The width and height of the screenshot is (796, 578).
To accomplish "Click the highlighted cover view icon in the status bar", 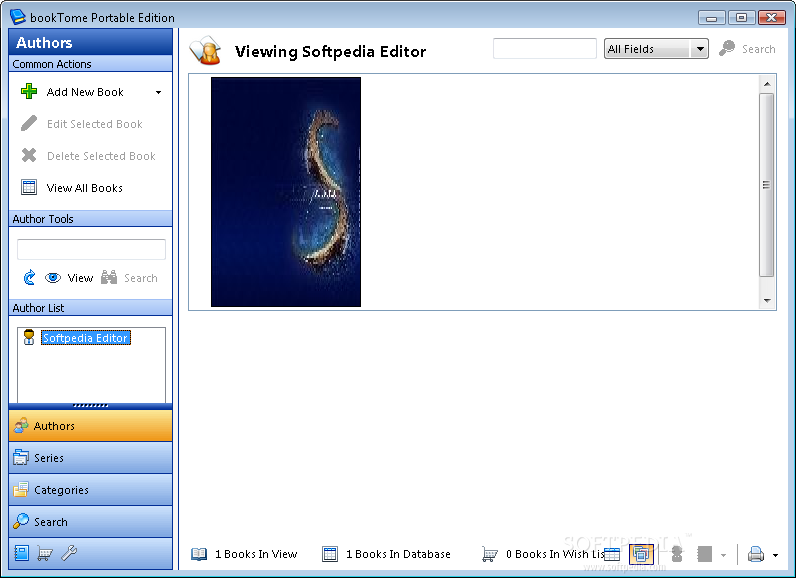I will point(641,554).
